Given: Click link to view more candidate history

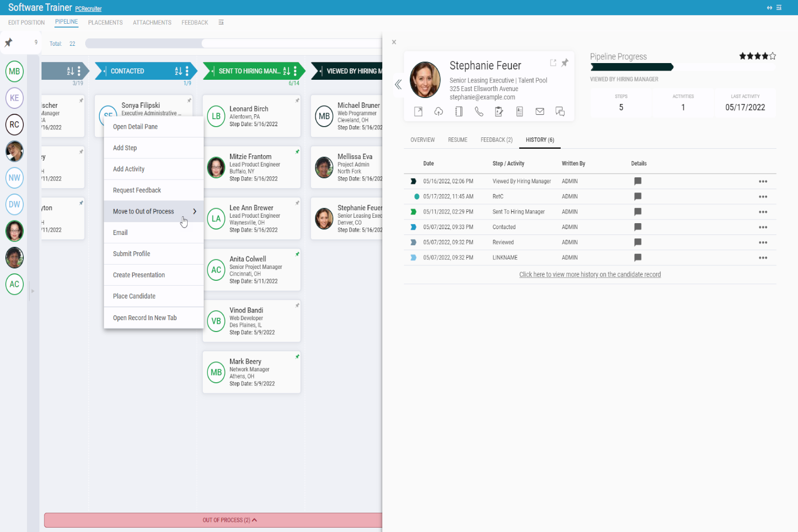Looking at the screenshot, I should (590, 275).
